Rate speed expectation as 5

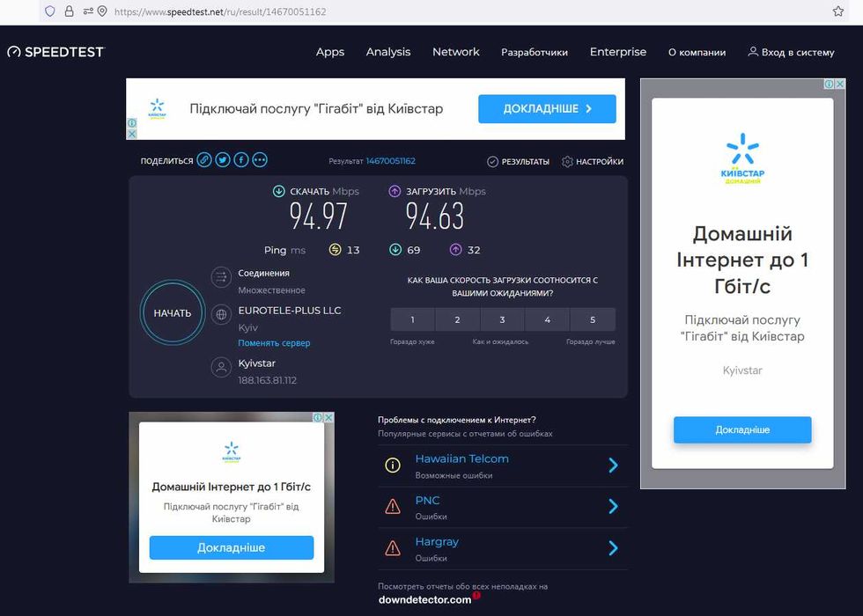coord(593,319)
